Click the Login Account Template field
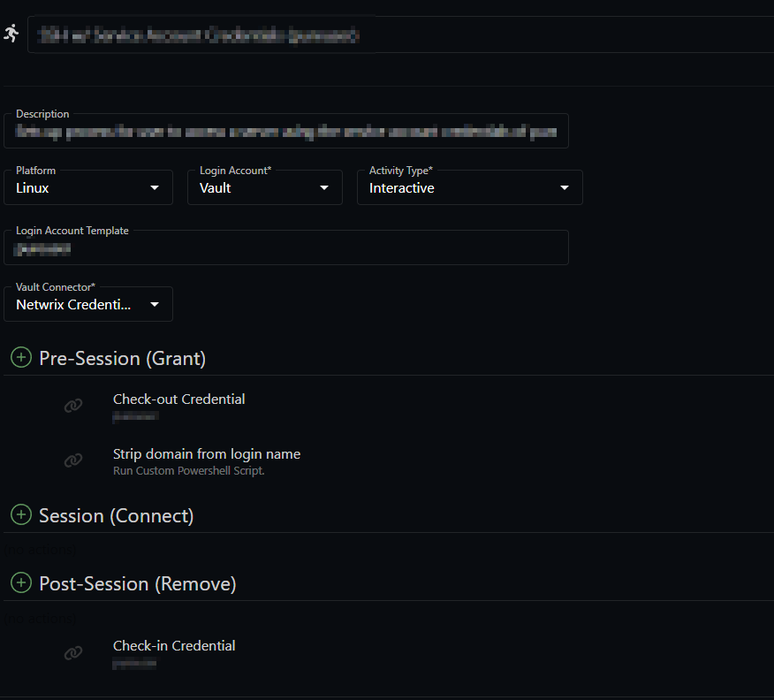The width and height of the screenshot is (774, 700). pyautogui.click(x=286, y=249)
